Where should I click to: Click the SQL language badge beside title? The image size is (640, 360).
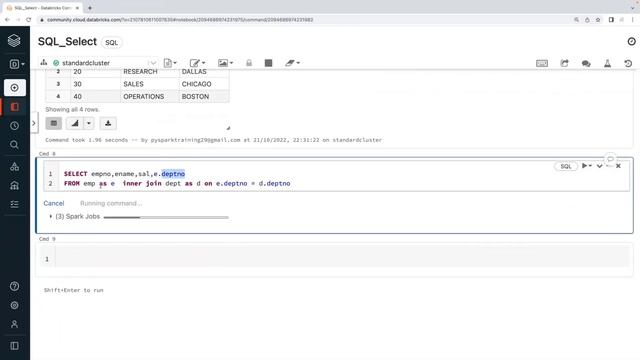(111, 42)
